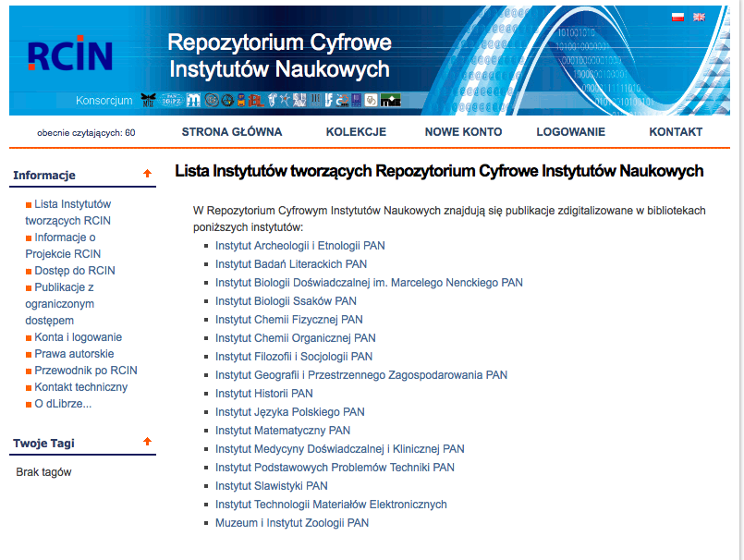Open the beige square consortium logo
The height and width of the screenshot is (560, 744).
click(x=371, y=100)
